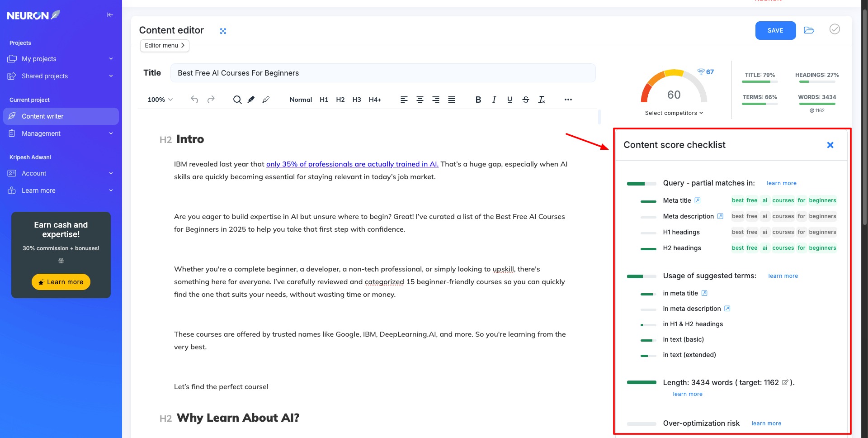Viewport: 868px width, 438px height.
Task: Open the zoom 100% dropdown
Action: click(160, 100)
